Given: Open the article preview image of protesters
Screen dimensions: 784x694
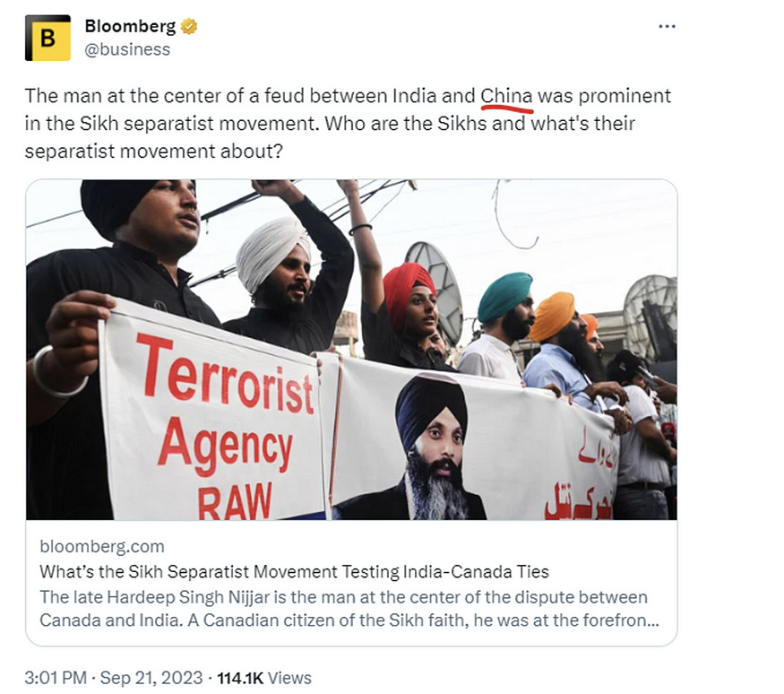Looking at the screenshot, I should tap(351, 350).
